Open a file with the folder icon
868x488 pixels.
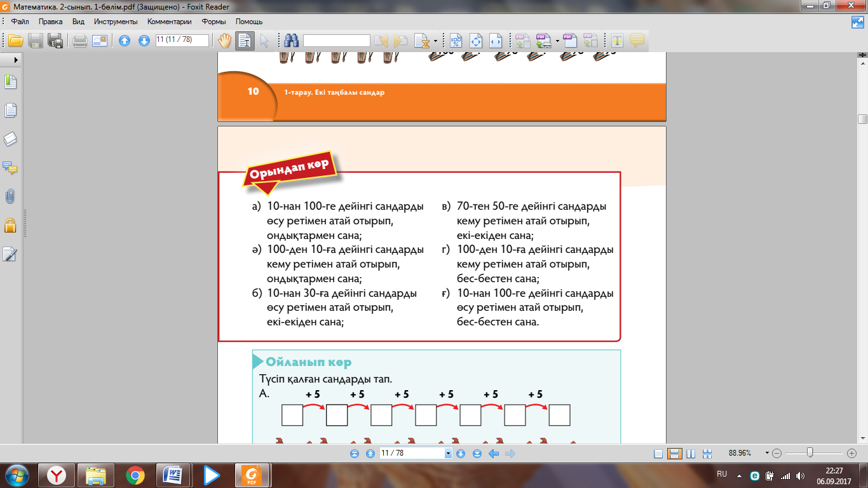[15, 41]
